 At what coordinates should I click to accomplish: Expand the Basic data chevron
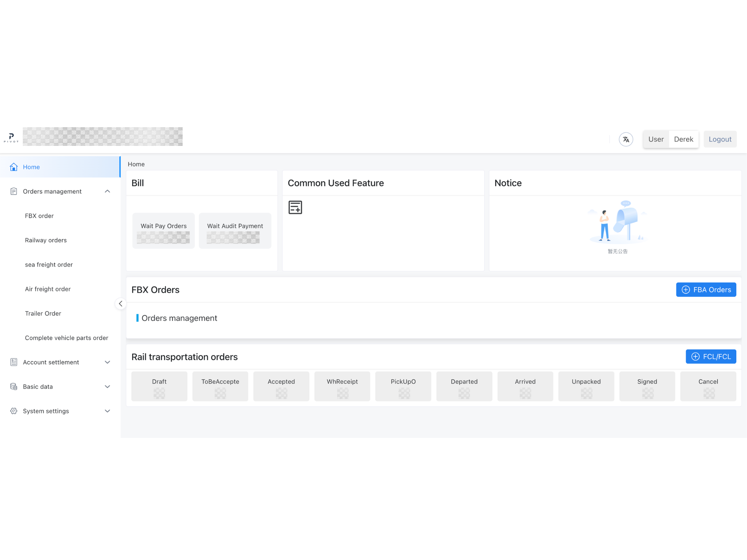(x=107, y=386)
